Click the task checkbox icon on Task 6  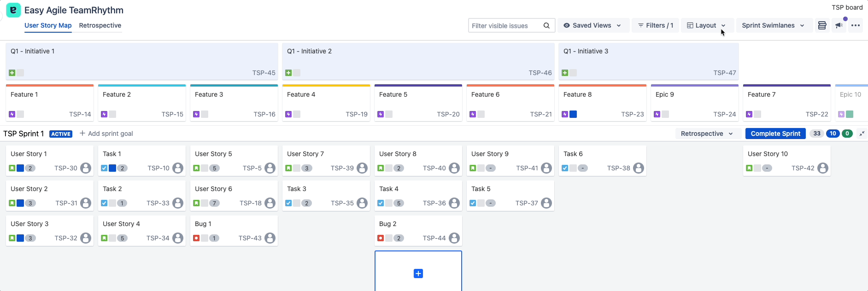tap(565, 168)
